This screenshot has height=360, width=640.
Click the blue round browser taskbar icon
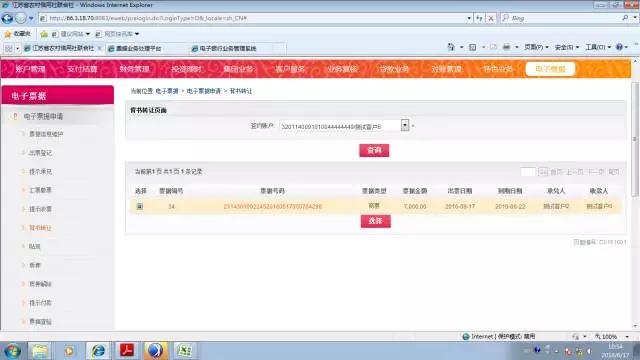pos(155,351)
